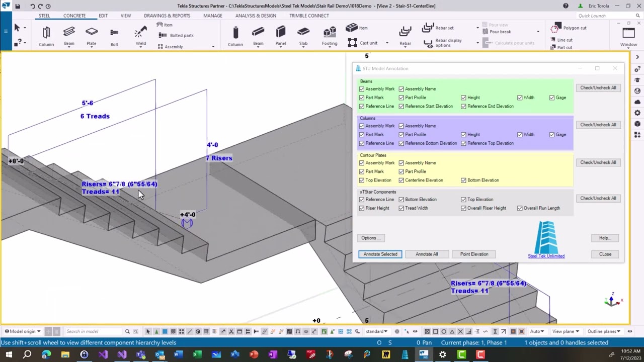Viewport: 644px width, 362px height.
Task: Click the search magnifier in model search
Action: pos(127,331)
